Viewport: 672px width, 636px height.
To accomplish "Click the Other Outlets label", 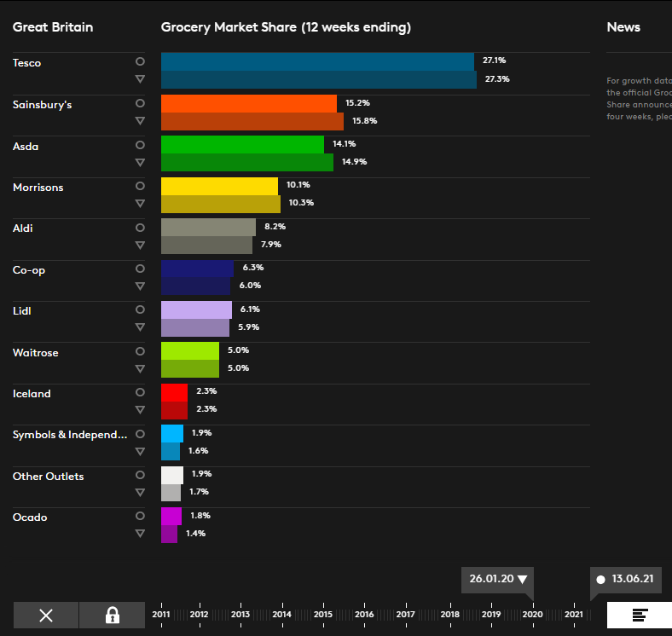I will (x=49, y=477).
